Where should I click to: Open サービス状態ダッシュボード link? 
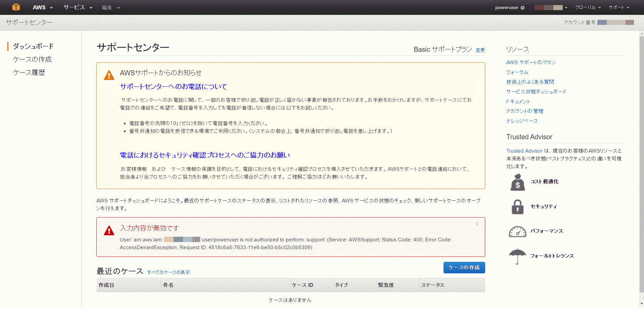[536, 91]
